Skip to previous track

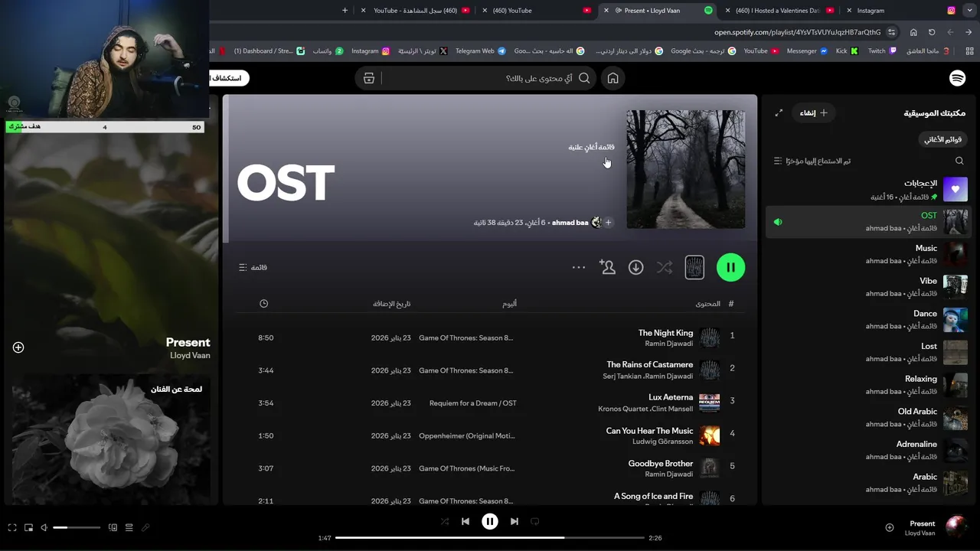(x=465, y=521)
